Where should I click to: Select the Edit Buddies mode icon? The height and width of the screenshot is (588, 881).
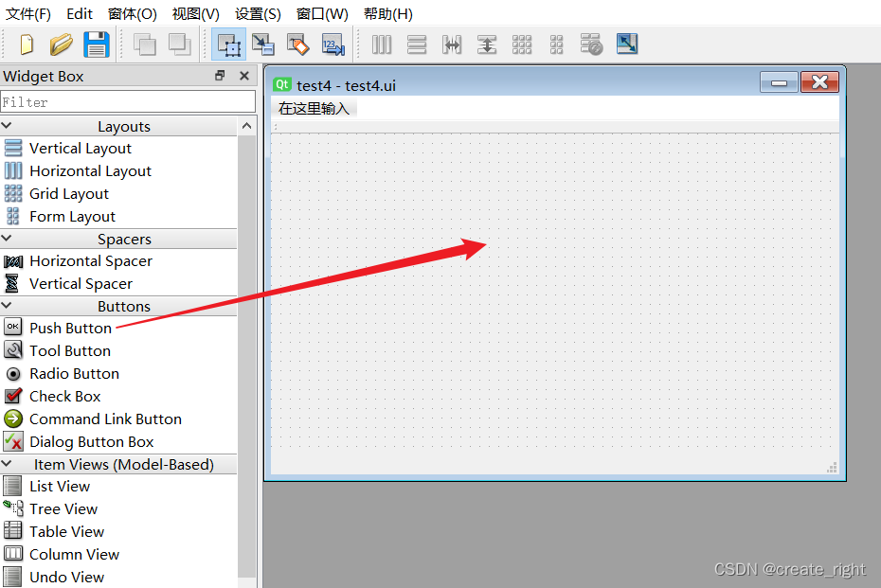click(297, 45)
